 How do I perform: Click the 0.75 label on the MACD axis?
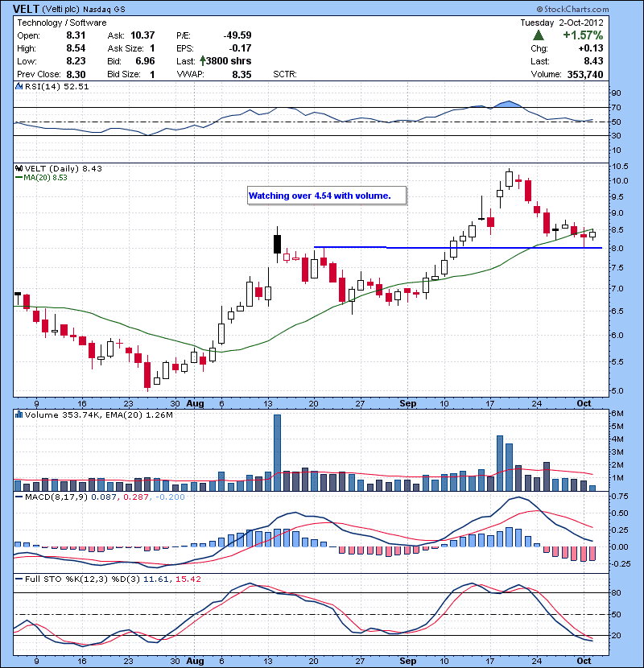click(x=620, y=497)
